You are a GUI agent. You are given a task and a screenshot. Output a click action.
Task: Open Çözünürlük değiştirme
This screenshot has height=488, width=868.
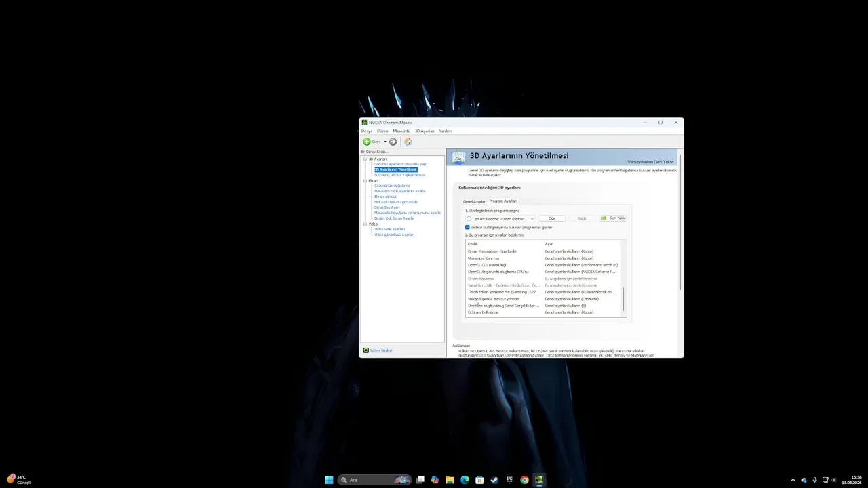click(x=392, y=186)
